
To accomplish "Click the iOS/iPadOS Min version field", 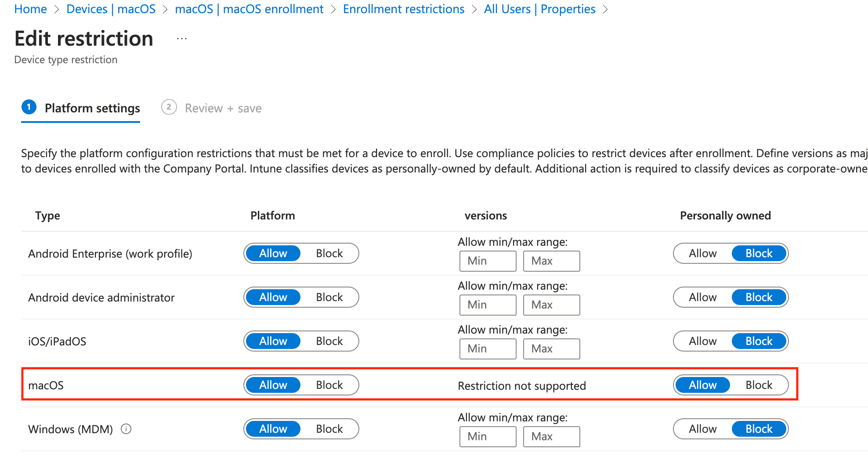I will [488, 348].
